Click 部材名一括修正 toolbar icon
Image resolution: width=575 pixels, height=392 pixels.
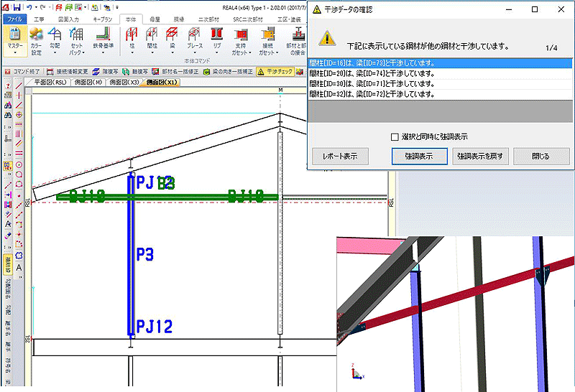[x=176, y=72]
